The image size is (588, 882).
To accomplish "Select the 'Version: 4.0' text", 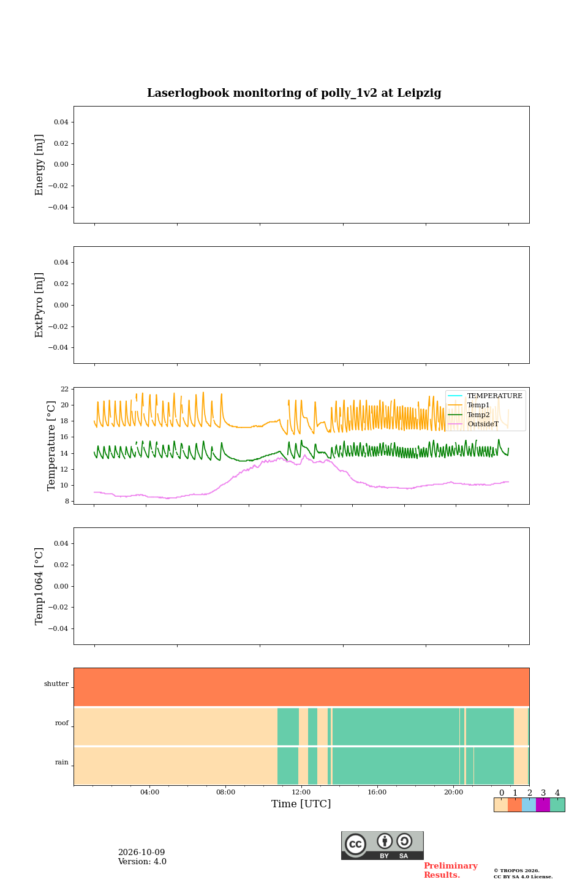I will coord(142,862).
